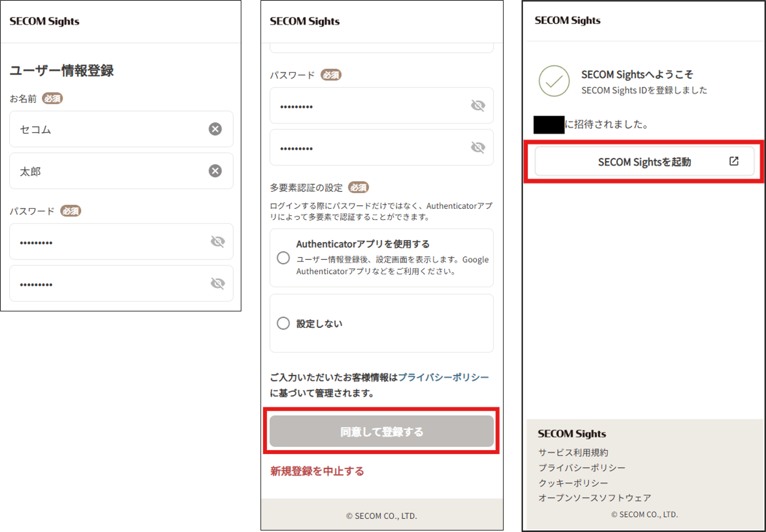
Task: Open サービス利用規約 in the footer
Action: coord(573,453)
